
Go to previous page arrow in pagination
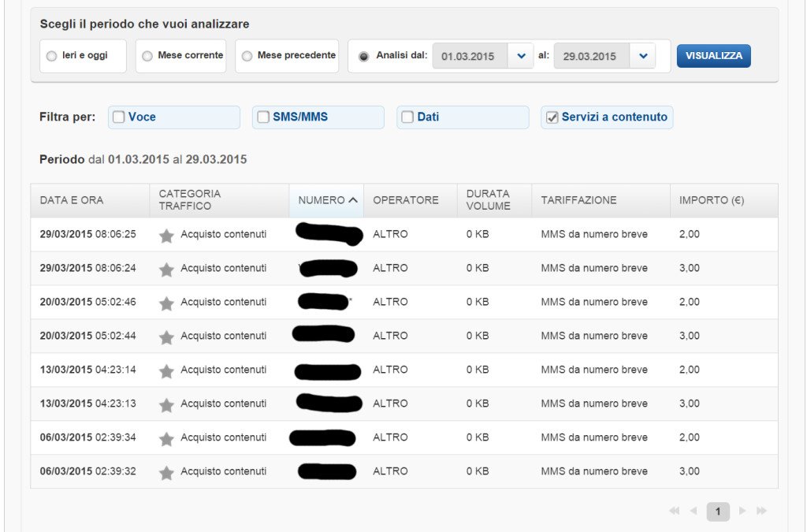point(694,512)
